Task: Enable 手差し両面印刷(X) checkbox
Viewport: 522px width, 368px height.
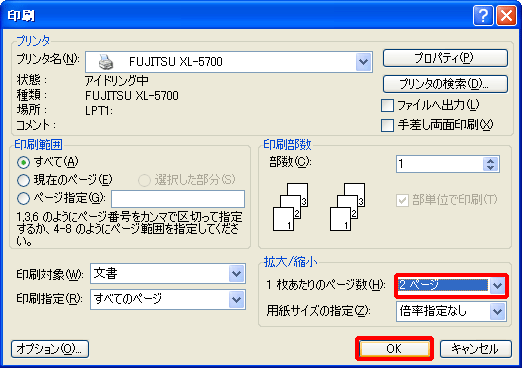Action: point(387,125)
